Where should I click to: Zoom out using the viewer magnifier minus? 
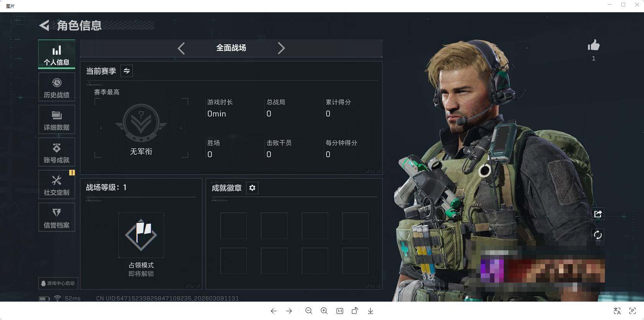[309, 311]
